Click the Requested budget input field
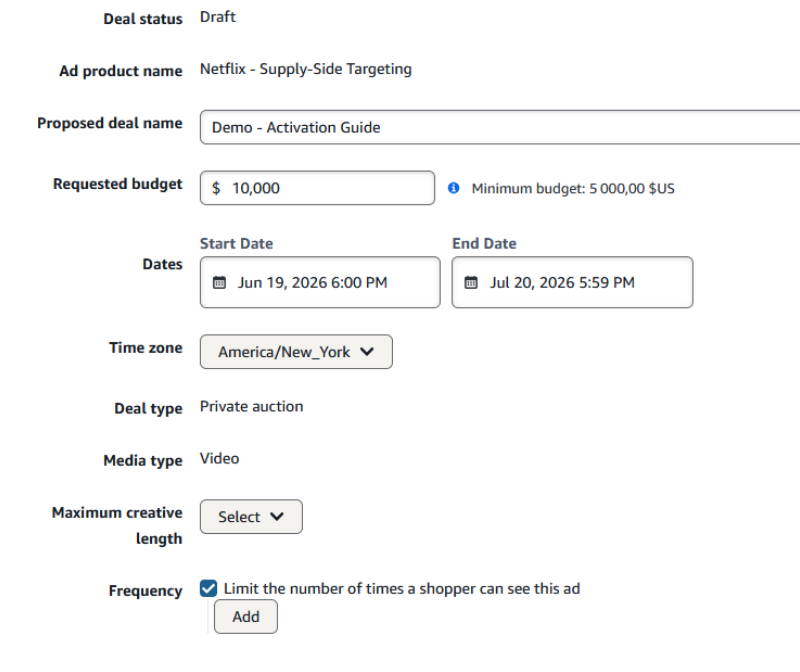 [x=317, y=188]
